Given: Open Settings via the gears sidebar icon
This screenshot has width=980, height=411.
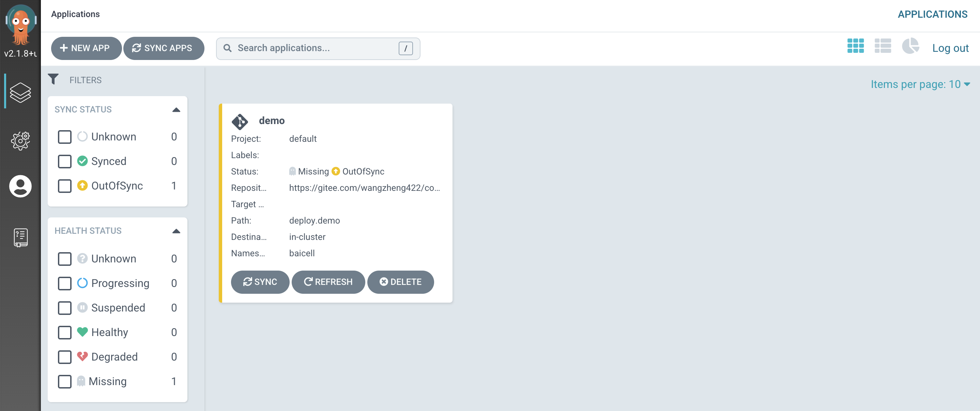Looking at the screenshot, I should pos(20,141).
